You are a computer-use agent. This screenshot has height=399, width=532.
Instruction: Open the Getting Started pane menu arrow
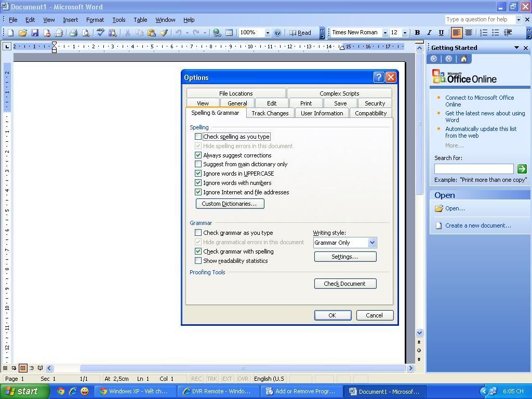click(x=516, y=48)
